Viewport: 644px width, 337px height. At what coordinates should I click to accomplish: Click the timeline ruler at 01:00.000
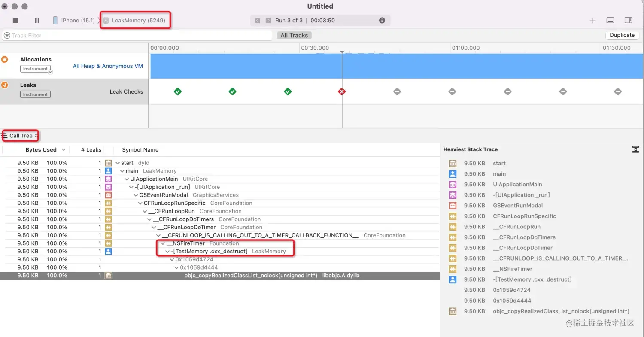coord(466,48)
